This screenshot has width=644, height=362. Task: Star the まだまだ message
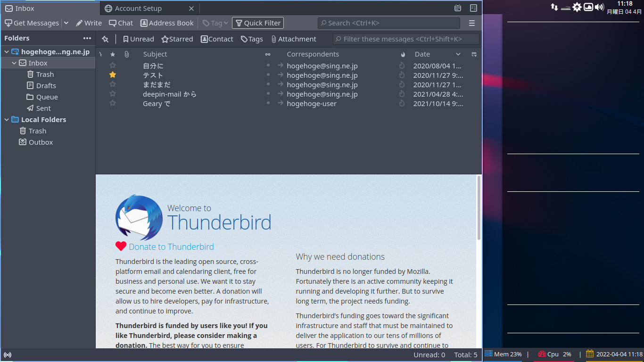point(113,84)
